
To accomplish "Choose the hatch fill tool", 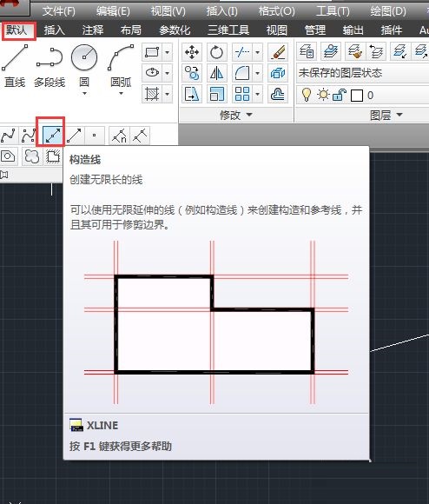I will (x=152, y=94).
